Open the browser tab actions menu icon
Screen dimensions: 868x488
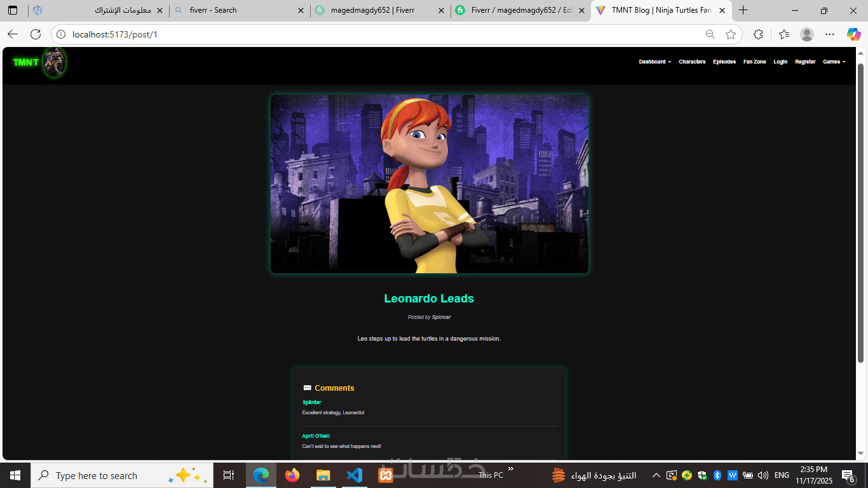pos(13,10)
